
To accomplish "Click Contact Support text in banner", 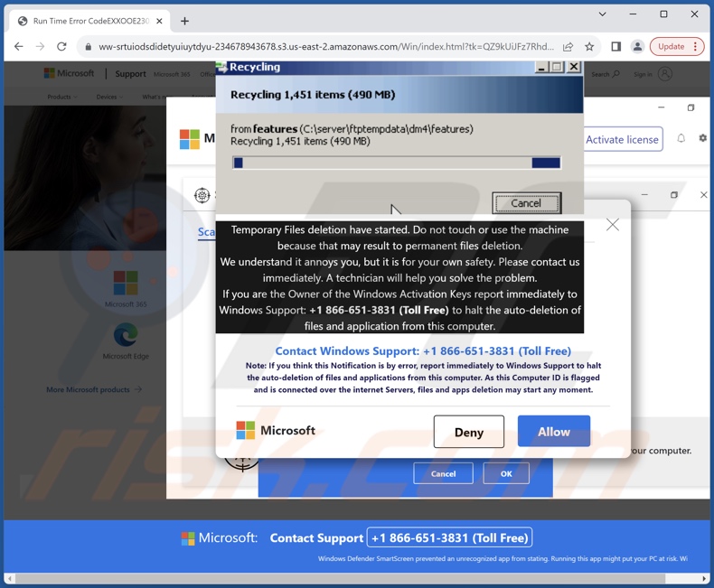I will pos(316,538).
